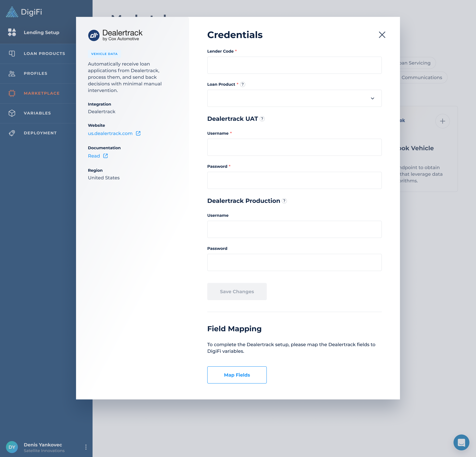Expand the Loan Product dropdown

pos(294,98)
